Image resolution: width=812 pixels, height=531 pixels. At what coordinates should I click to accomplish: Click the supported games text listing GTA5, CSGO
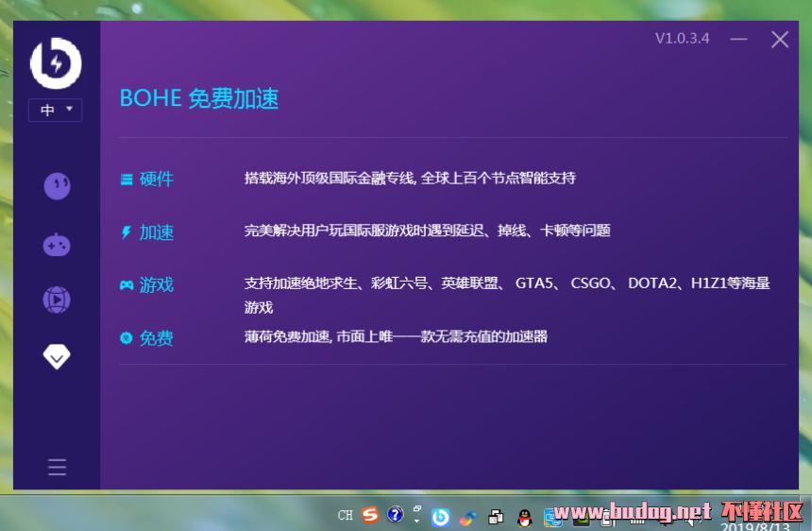pyautogui.click(x=507, y=296)
